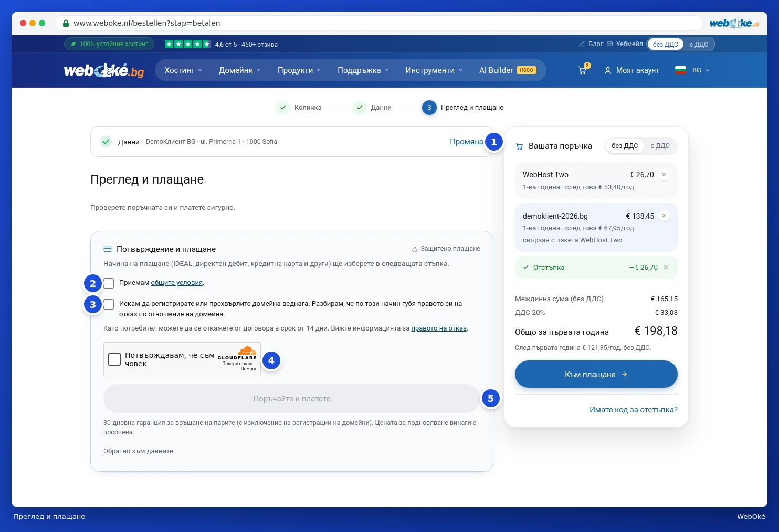Click the Промяна link for customer data
This screenshot has width=779, height=532.
pos(467,142)
